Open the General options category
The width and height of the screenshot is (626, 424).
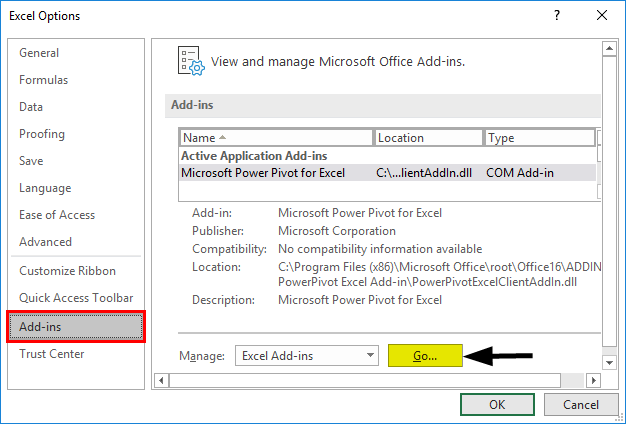[x=76, y=53]
